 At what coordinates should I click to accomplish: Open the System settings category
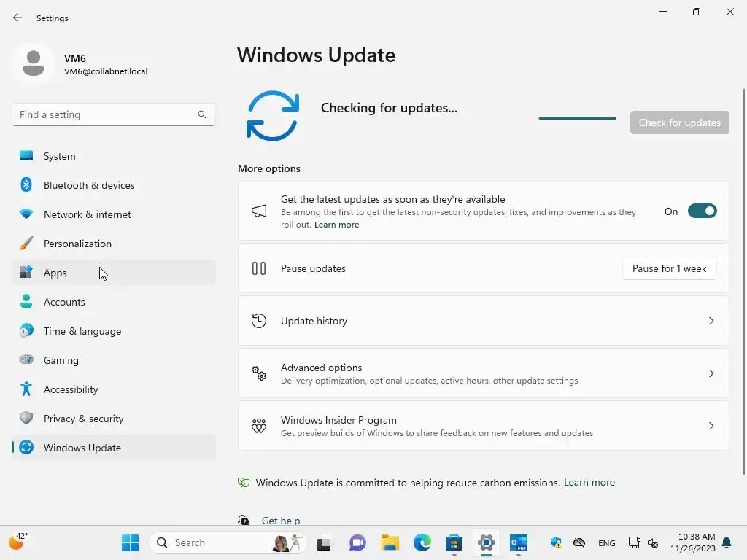[x=114, y=156]
